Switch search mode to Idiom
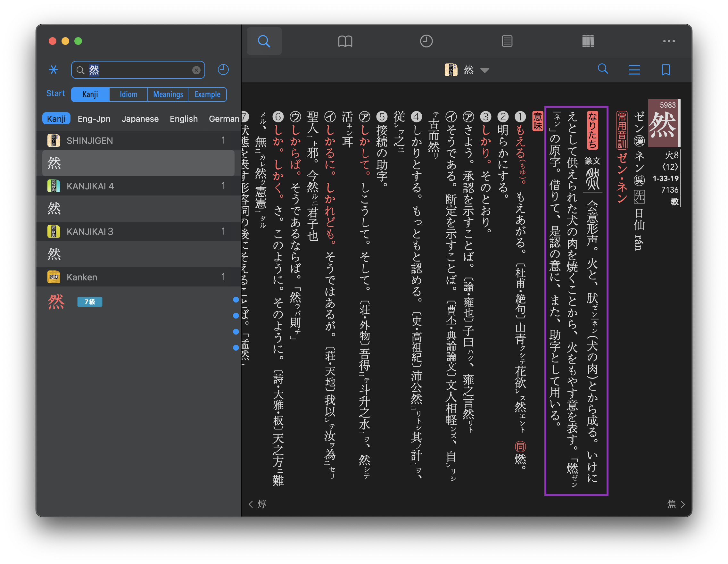728x564 pixels. 128,94
